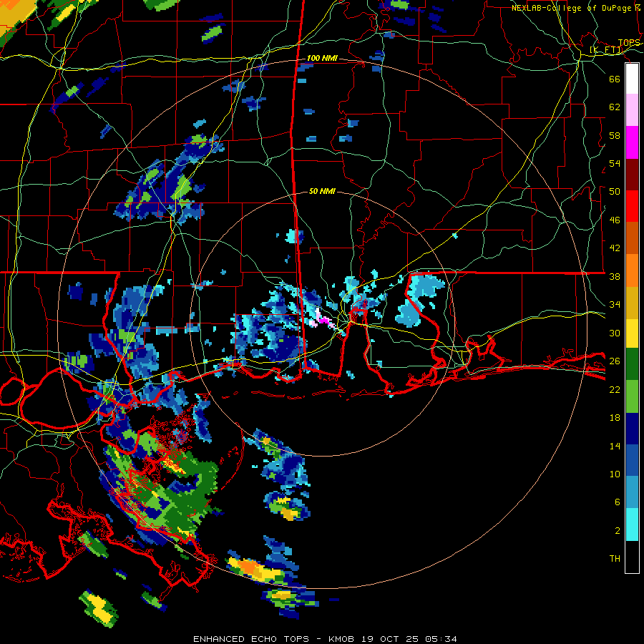Click the TH threshold legend label
The height and width of the screenshot is (644, 644).
[615, 559]
